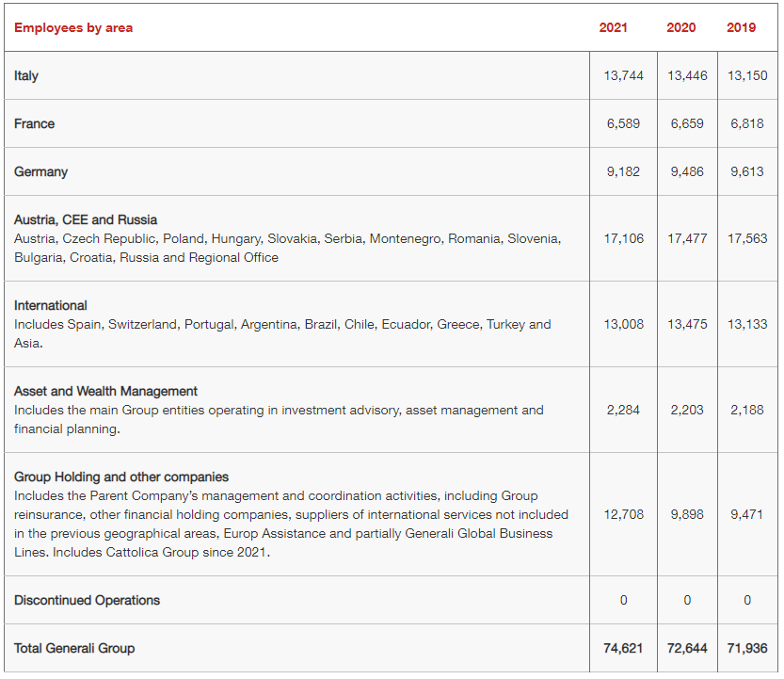Click the 'Austria, CEE and Russia' row title
The height and width of the screenshot is (679, 784).
pos(86,219)
